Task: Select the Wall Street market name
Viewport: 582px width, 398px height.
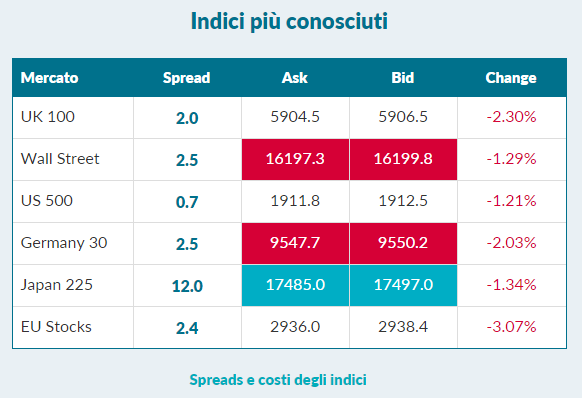Action: click(60, 159)
